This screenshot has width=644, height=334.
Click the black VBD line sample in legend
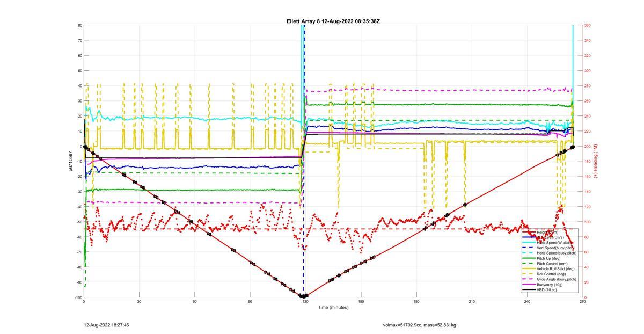click(x=529, y=290)
